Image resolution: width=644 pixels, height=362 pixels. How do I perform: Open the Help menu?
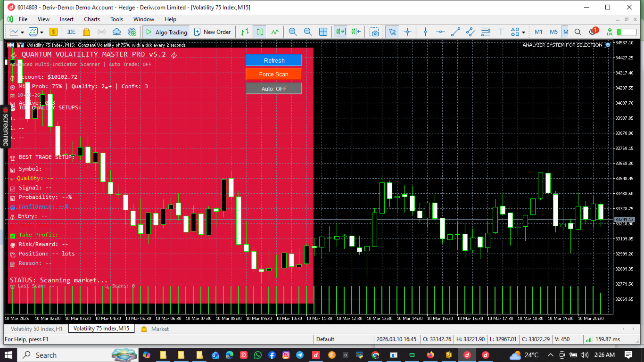pyautogui.click(x=170, y=19)
